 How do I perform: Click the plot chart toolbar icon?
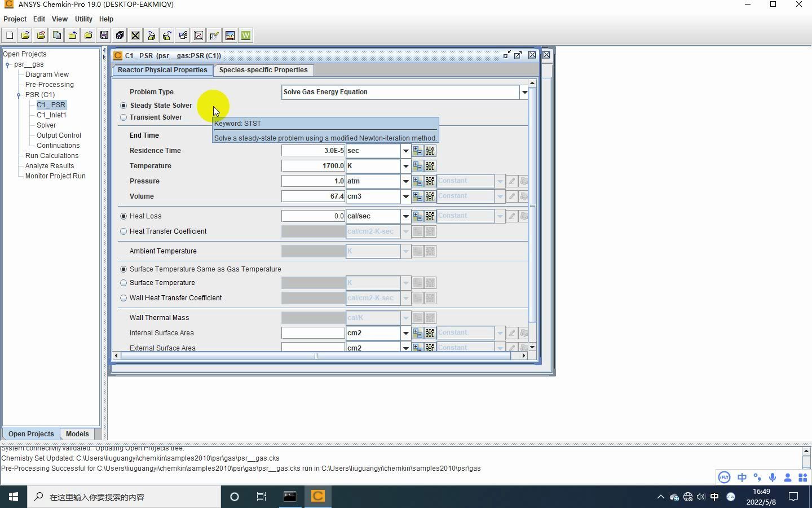198,36
